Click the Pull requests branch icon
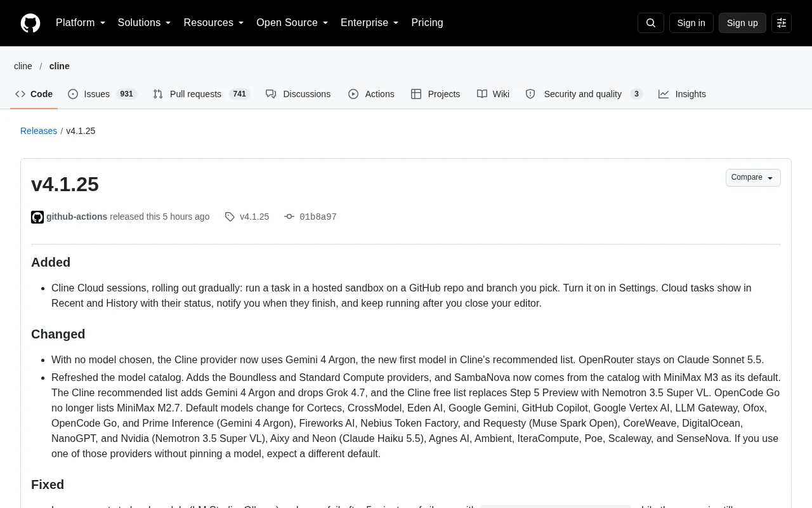The image size is (812, 508). tap(158, 94)
